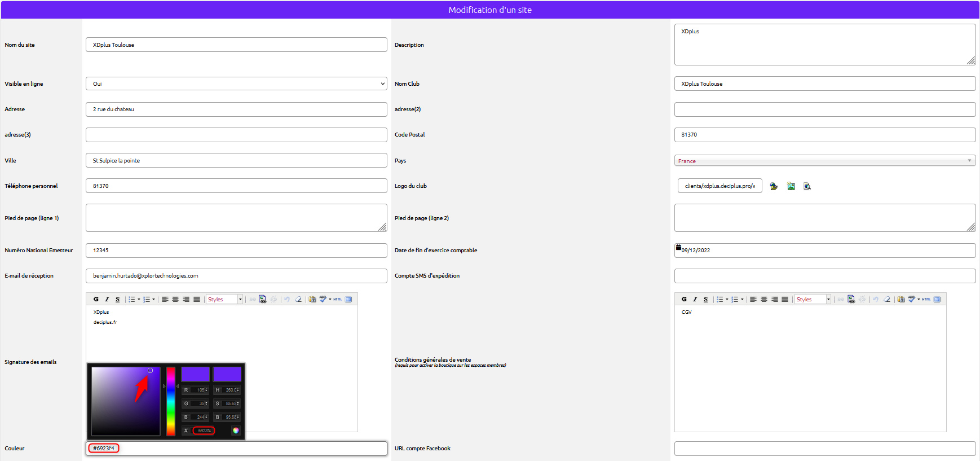Click the saturation gradient square in color picker
The width and height of the screenshot is (980, 461).
coord(126,401)
